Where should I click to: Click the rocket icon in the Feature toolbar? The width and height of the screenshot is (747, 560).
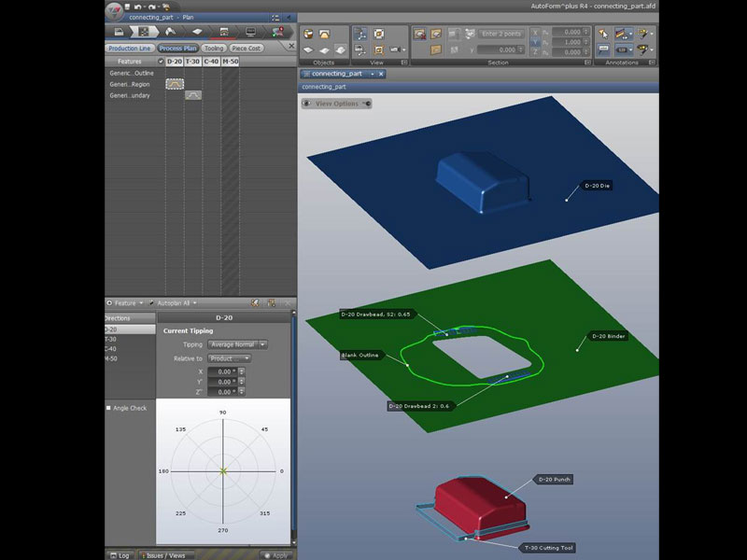pyautogui.click(x=255, y=302)
